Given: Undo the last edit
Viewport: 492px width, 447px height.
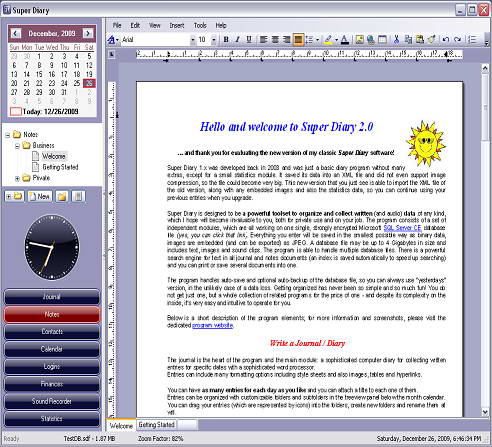Looking at the screenshot, I should [446, 40].
